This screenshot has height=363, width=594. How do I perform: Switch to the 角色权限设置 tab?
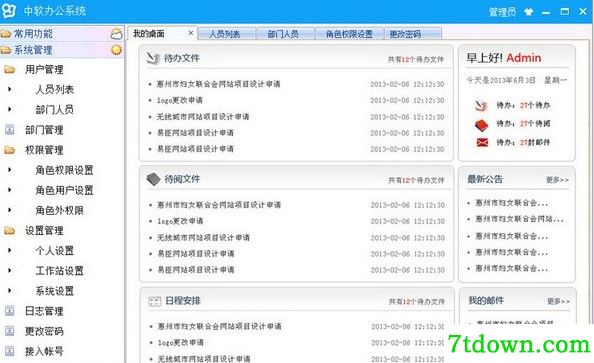click(349, 34)
